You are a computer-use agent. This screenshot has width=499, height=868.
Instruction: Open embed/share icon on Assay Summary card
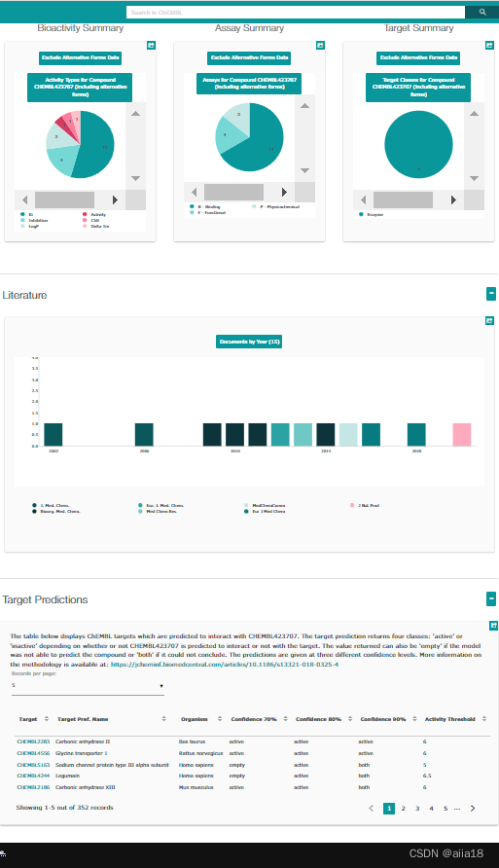320,46
